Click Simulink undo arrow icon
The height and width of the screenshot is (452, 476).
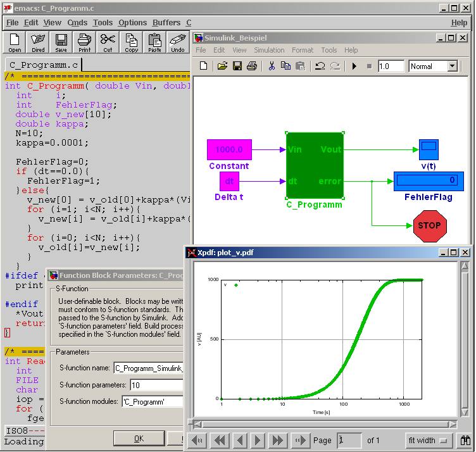pos(320,66)
